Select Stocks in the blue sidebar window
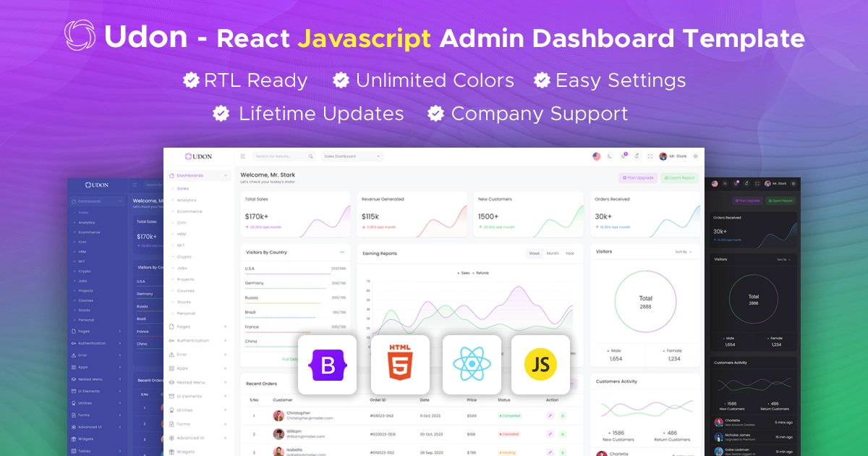The width and height of the screenshot is (868, 456). coord(84,310)
